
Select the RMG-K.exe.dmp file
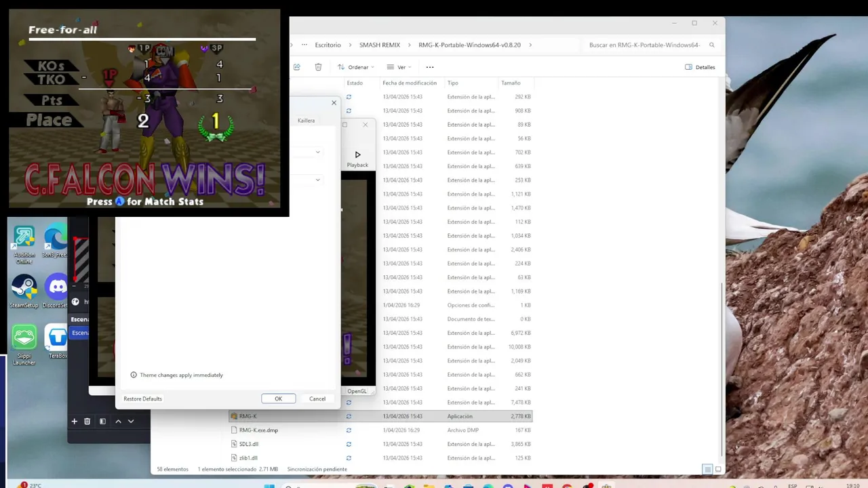258,430
